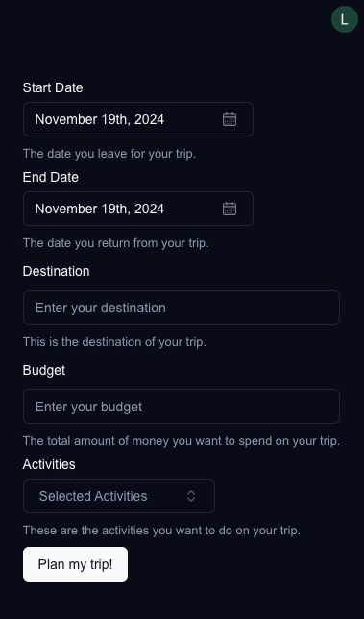Click the Budget label
Viewport: 364px width, 619px height.
pyautogui.click(x=44, y=370)
